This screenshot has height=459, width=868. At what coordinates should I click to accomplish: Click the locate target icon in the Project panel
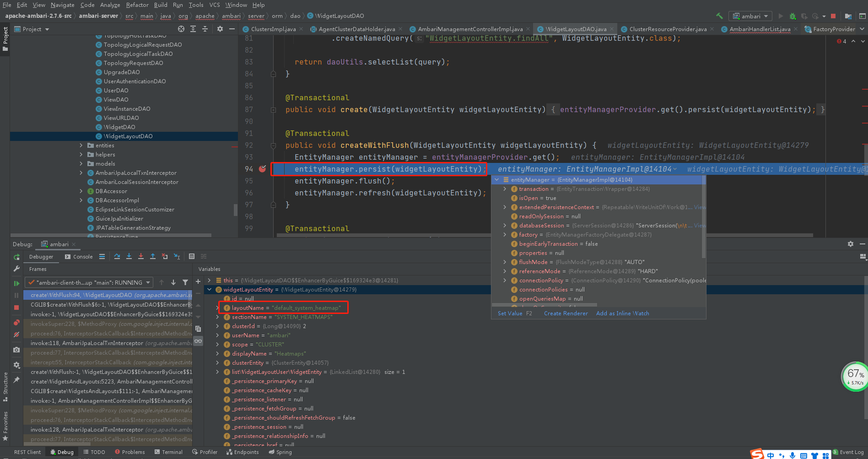point(181,29)
